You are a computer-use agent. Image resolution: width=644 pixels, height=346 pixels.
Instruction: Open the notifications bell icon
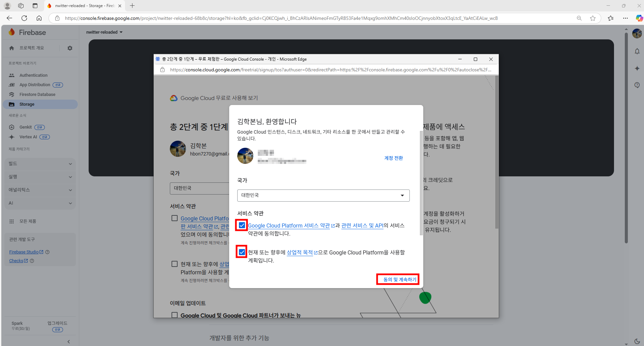pyautogui.click(x=637, y=51)
